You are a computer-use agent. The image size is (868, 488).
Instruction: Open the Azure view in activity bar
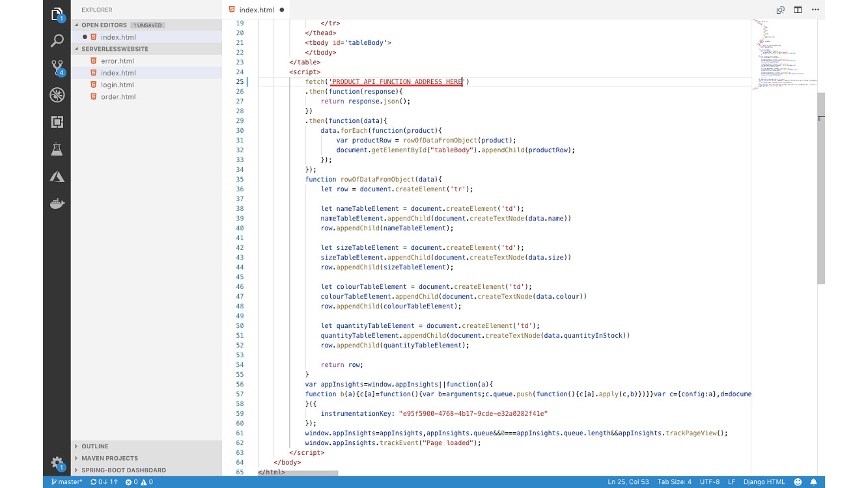pyautogui.click(x=57, y=177)
